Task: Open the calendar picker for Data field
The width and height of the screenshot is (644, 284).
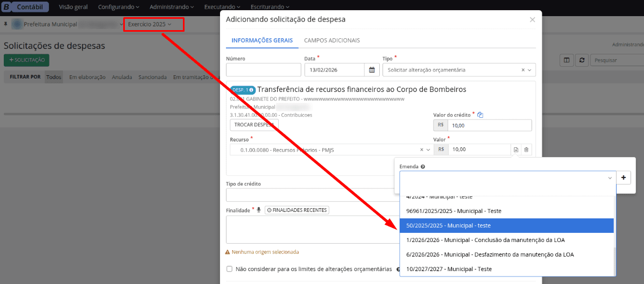Action: [372, 70]
